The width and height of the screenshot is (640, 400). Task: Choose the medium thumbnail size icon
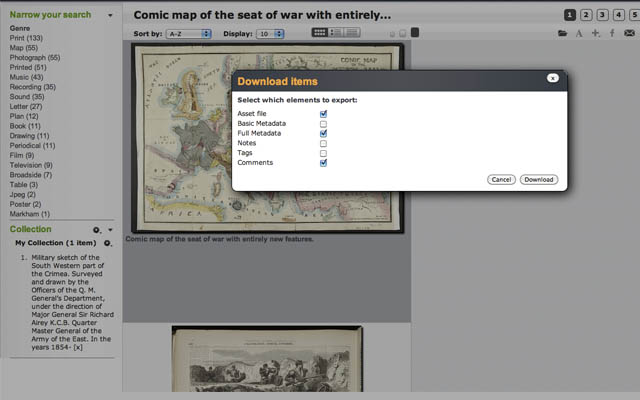click(x=403, y=33)
